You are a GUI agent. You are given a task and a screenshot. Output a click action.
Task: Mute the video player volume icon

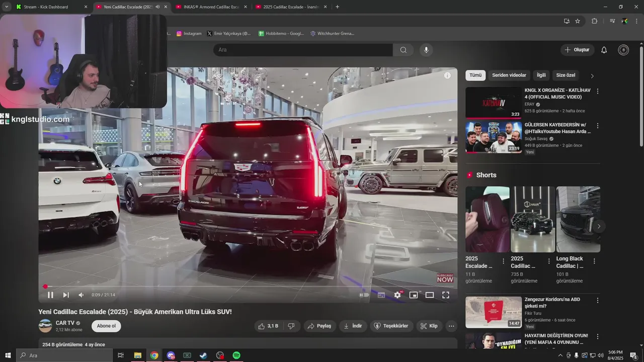[x=81, y=295]
